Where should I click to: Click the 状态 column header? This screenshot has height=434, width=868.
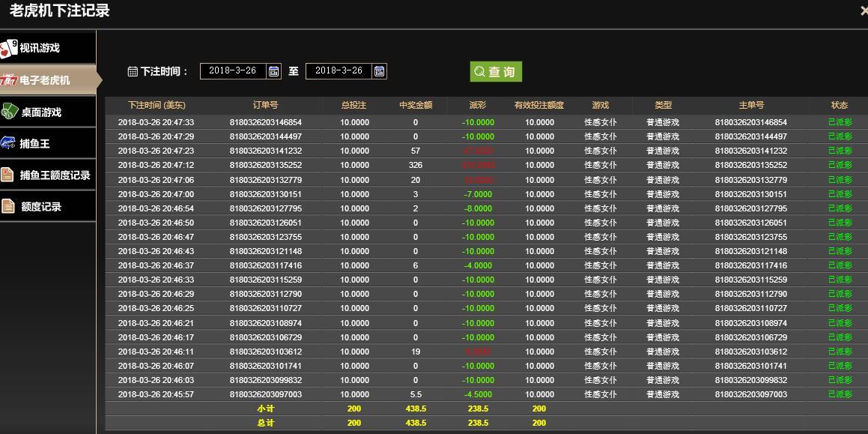pos(839,106)
